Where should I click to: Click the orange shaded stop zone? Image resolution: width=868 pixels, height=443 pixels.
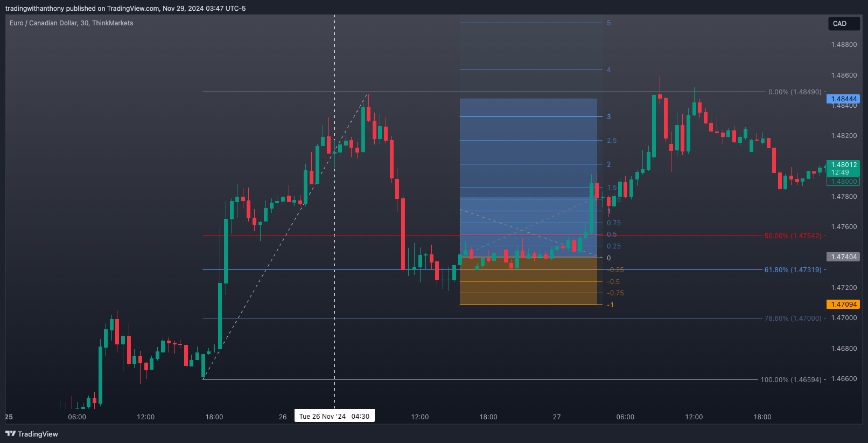(528, 281)
